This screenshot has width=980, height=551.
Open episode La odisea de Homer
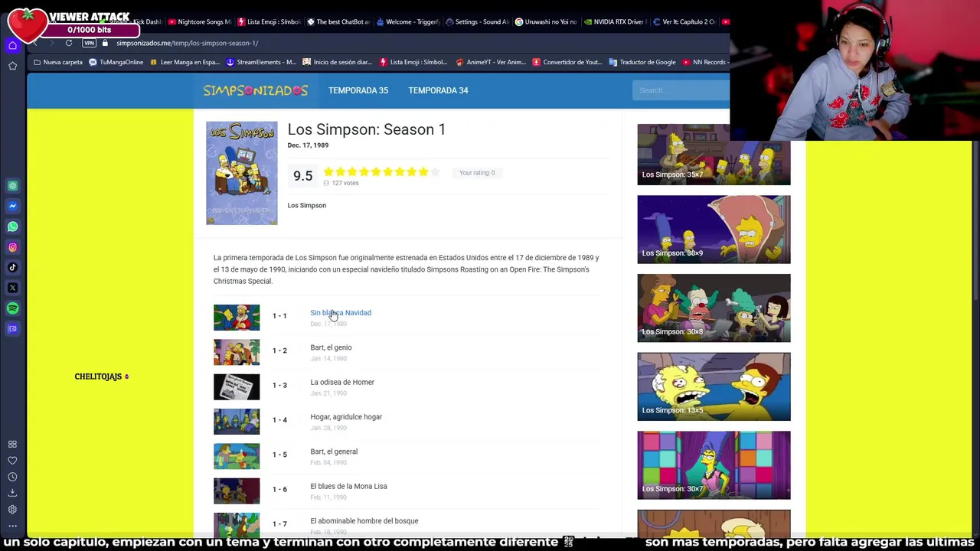(x=342, y=382)
